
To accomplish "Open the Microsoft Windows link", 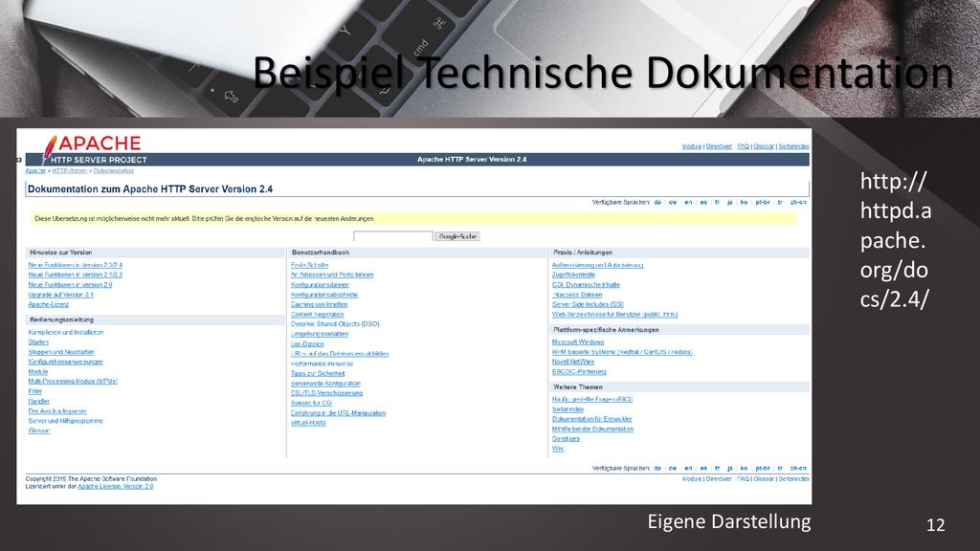I will (578, 342).
